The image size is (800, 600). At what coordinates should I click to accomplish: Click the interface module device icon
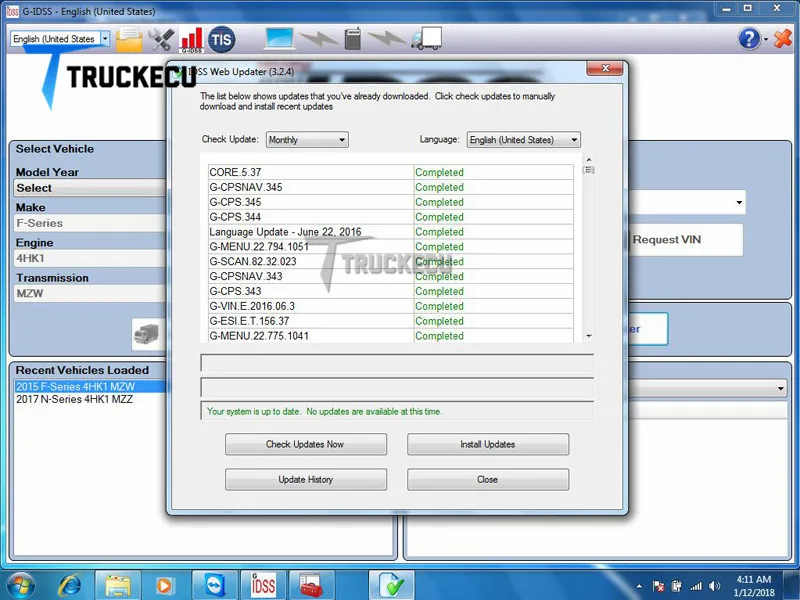tap(353, 38)
